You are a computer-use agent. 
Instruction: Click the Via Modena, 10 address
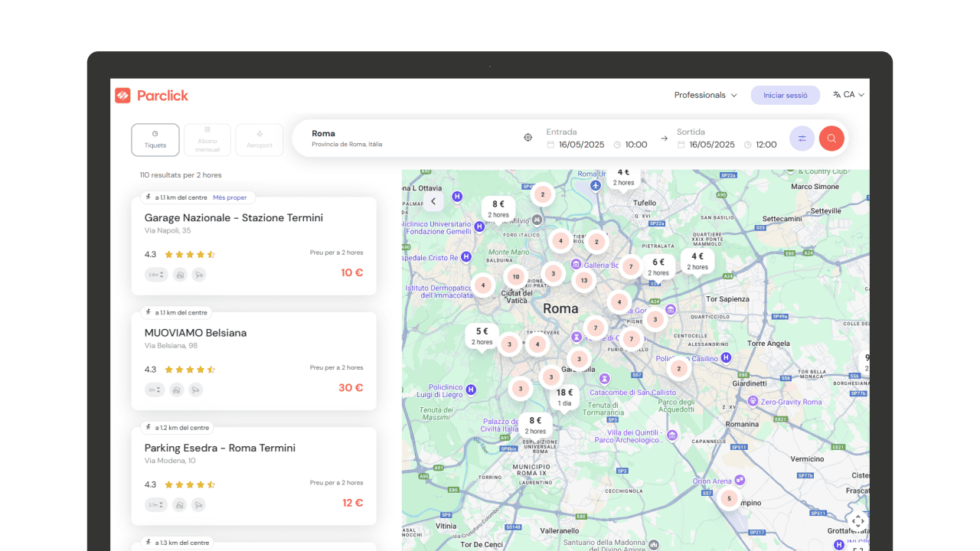(170, 461)
